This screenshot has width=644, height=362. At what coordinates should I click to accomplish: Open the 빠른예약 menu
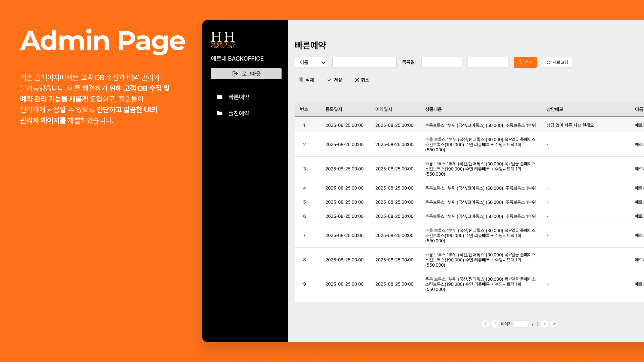(x=239, y=97)
